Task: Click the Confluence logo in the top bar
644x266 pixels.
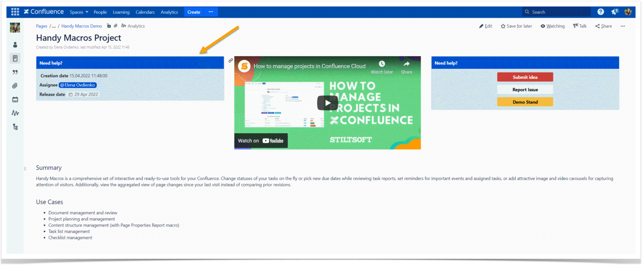Action: click(43, 11)
